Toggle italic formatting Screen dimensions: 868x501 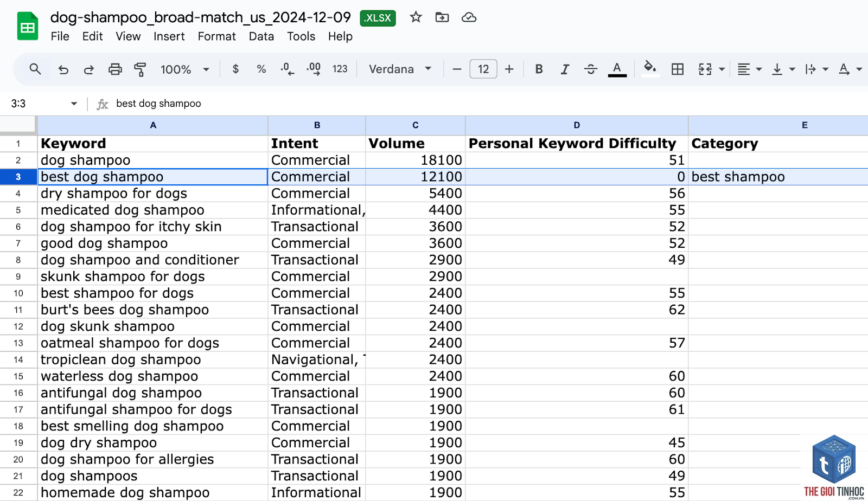[565, 69]
